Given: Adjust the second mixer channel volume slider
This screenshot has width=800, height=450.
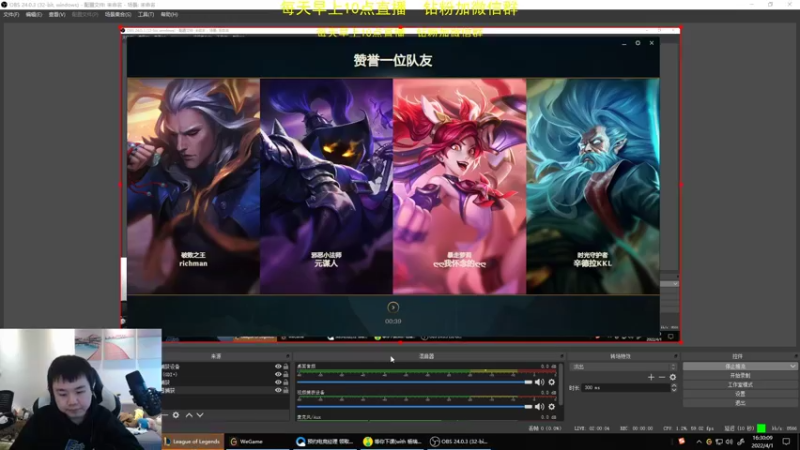Looking at the screenshot, I should pos(414,407).
